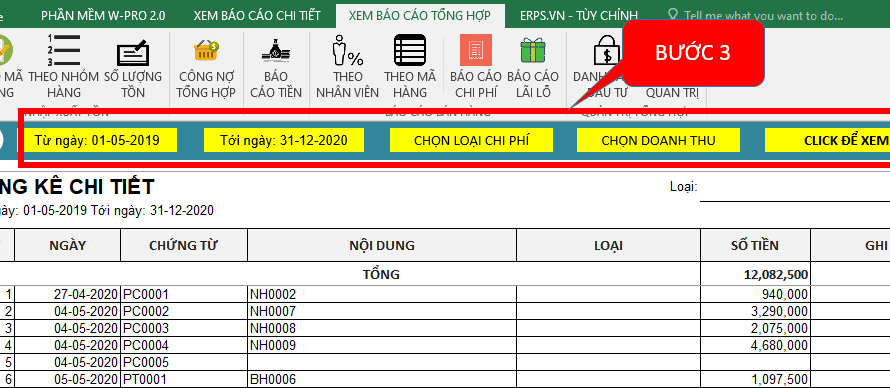The image size is (890, 388).
Task: Select voucher cell PC0004
Action: pos(184,345)
